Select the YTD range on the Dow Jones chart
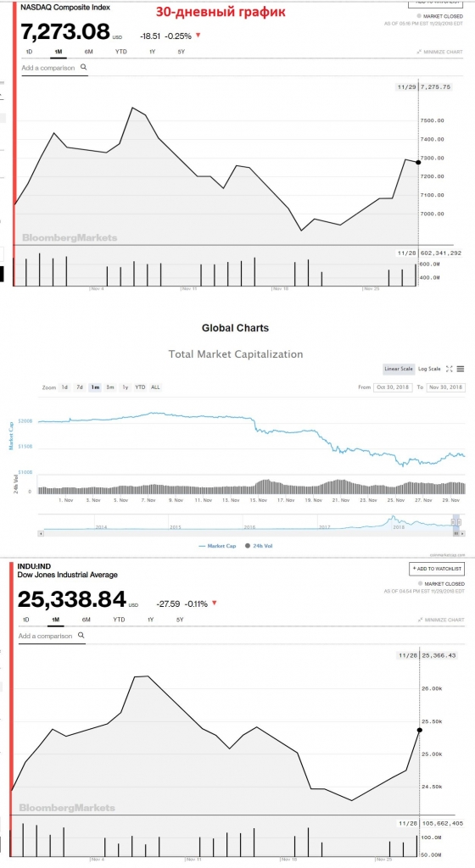This screenshot has width=475, height=868. (x=119, y=620)
